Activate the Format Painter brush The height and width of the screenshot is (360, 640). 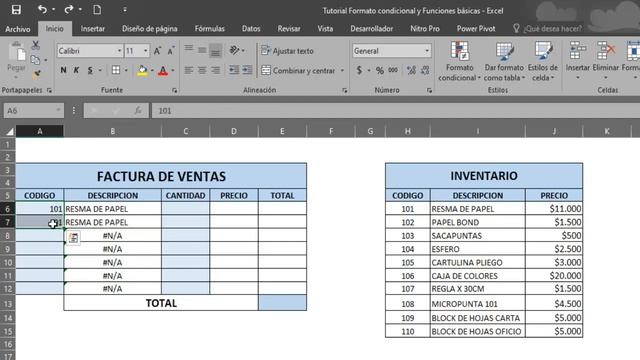(36, 74)
